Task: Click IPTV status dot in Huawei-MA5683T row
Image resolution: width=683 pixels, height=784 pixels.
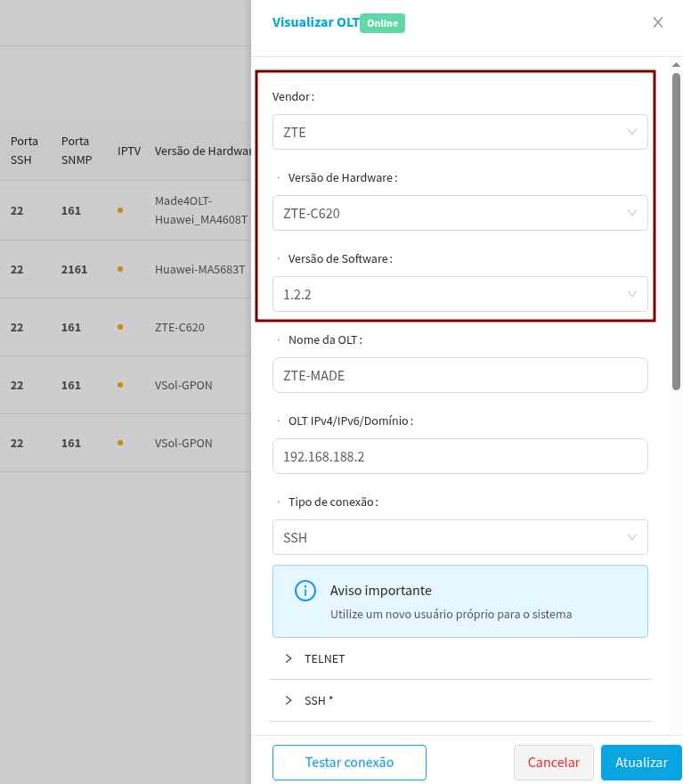Action: coord(120,269)
